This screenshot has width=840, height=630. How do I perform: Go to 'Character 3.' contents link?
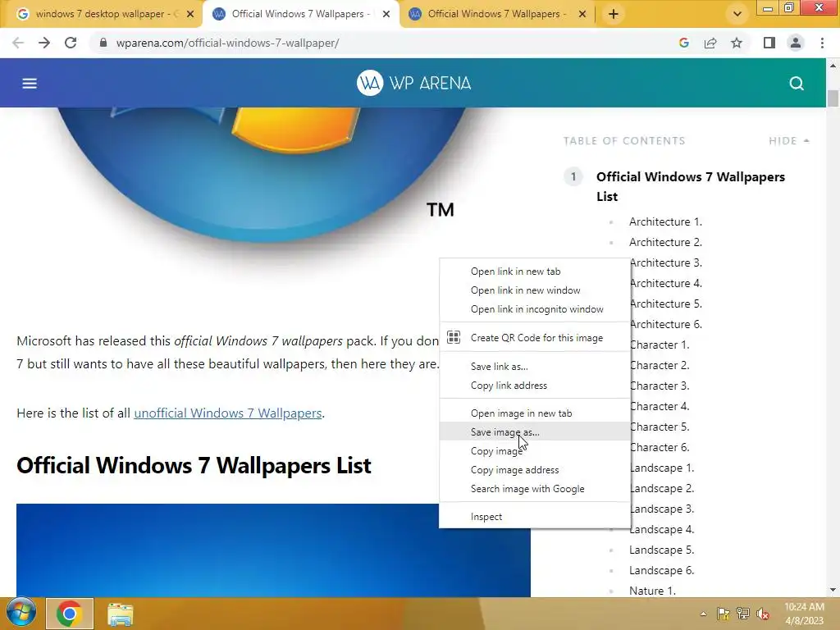tap(660, 386)
